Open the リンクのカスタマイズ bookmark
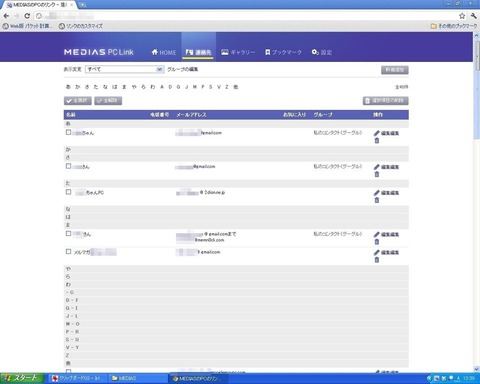Screen dimensions: 480x384 click(81, 26)
